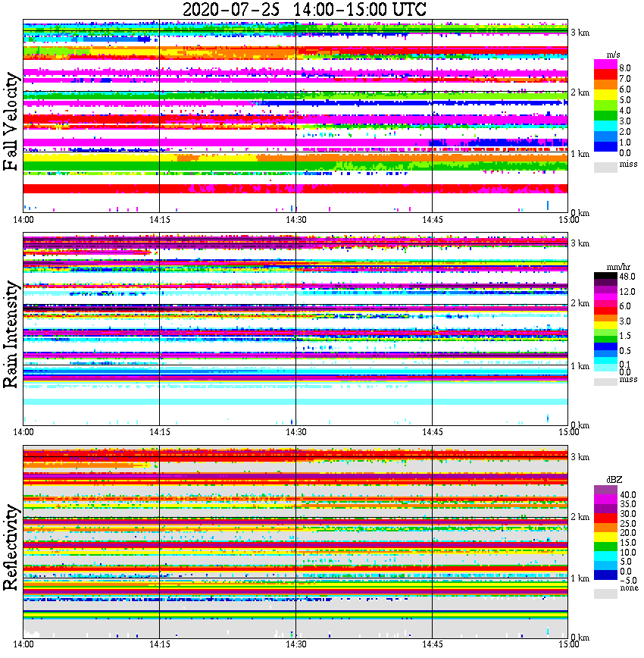Pick the purple 12.0 mm/hr legend swatch
This screenshot has height=658, width=644.
tap(605, 290)
